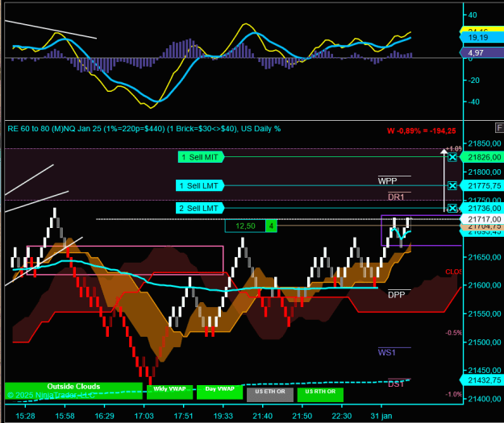
Task: Click the 21600,00 price axis label
Action: coord(485,285)
